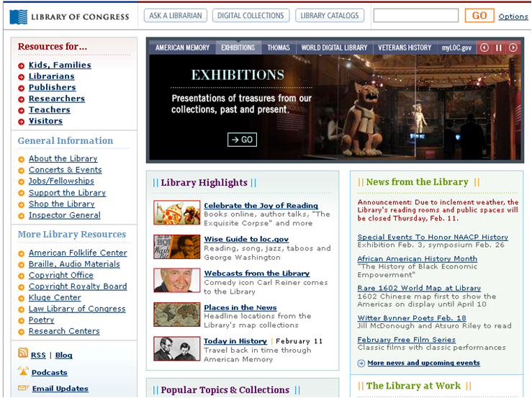
Task: Open Law Library of Congress link
Action: tap(77, 309)
